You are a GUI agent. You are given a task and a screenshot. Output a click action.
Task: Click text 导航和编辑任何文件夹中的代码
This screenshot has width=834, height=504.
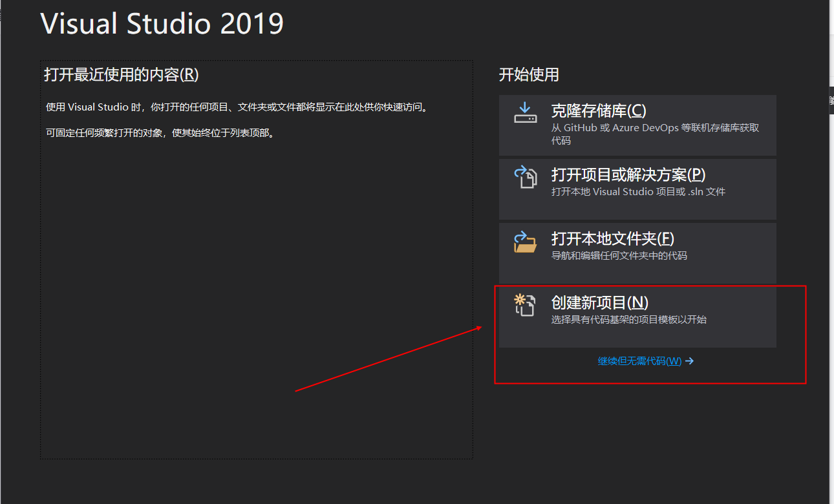pos(619,256)
